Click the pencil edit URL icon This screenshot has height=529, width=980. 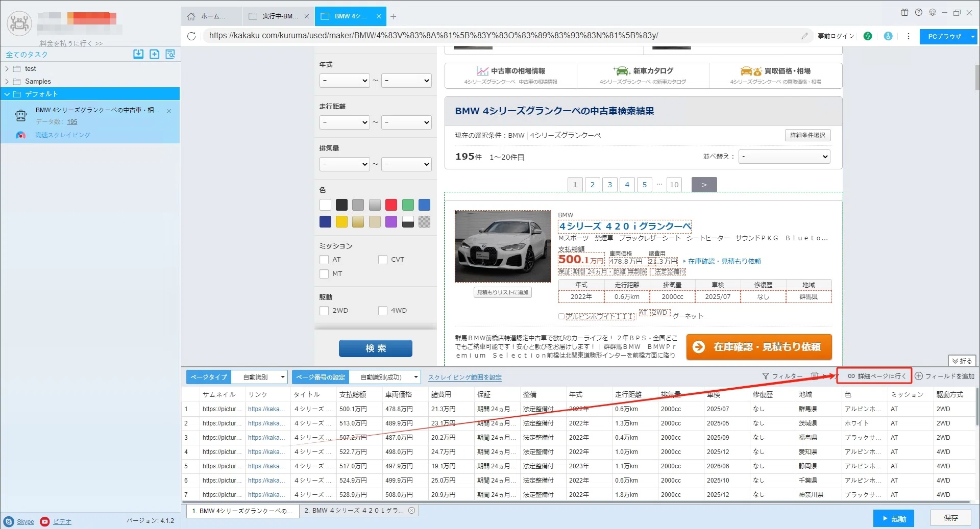tap(804, 36)
